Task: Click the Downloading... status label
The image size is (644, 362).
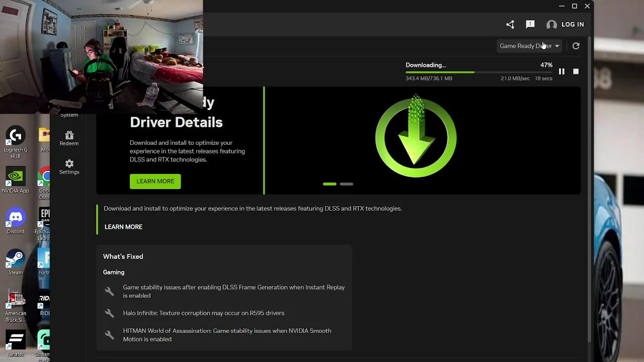Action: coord(426,65)
